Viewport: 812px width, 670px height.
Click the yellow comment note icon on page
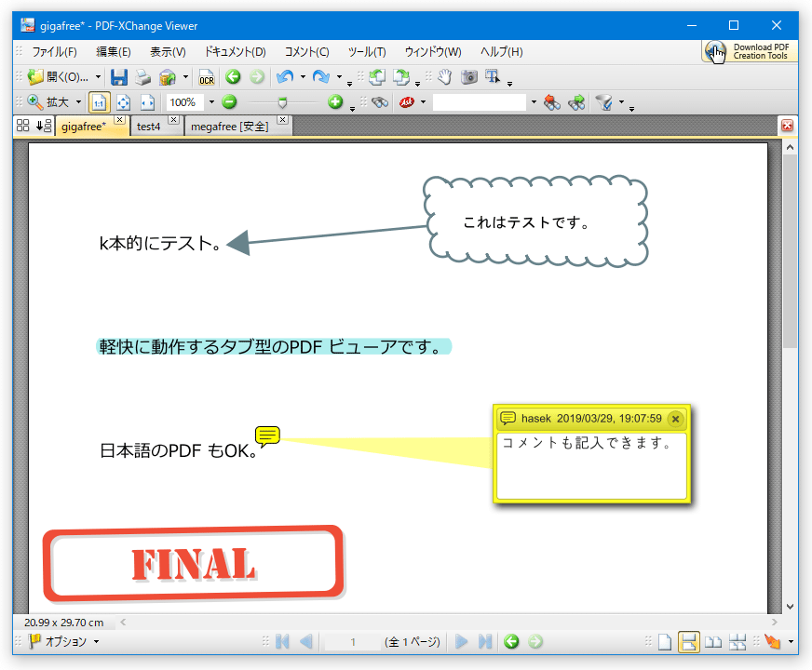pos(268,436)
